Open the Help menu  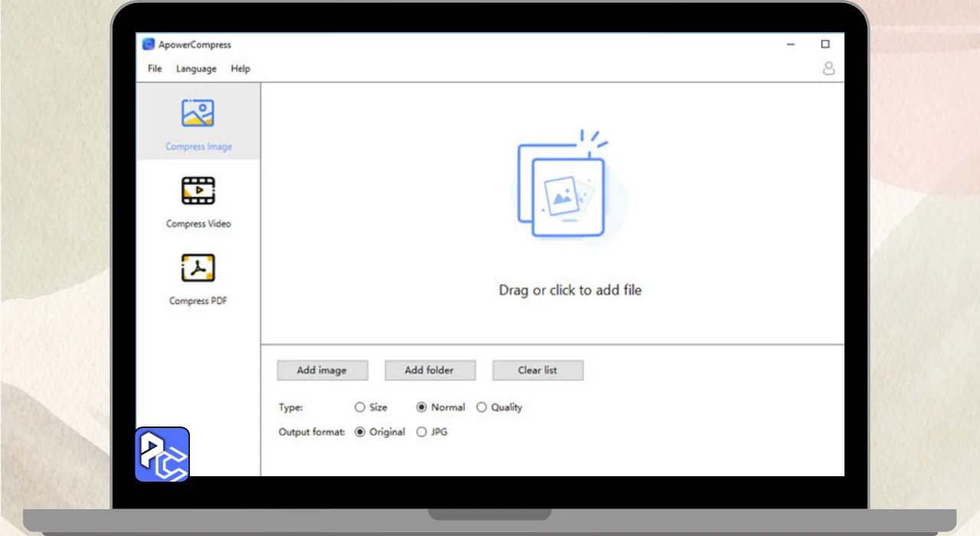[x=240, y=68]
